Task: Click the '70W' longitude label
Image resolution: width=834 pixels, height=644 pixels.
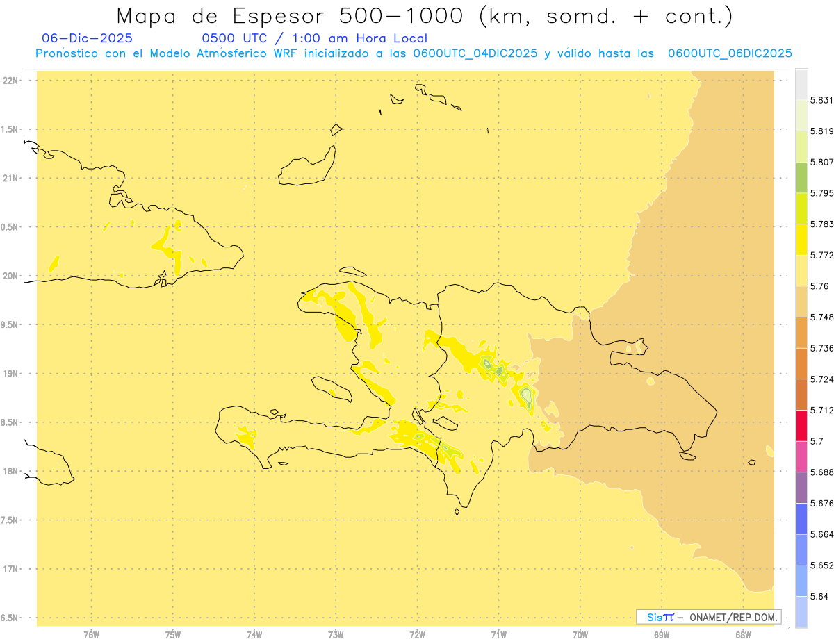Action: pos(580,636)
